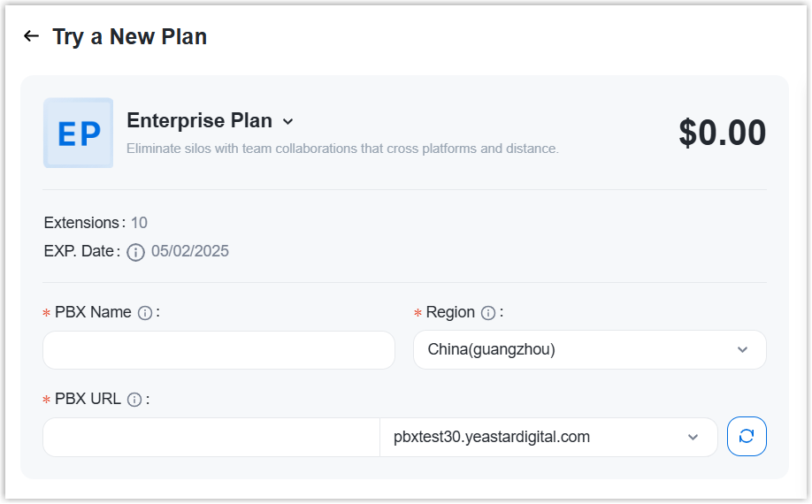Click the Extensions count value 10
812x504 pixels.
(139, 223)
